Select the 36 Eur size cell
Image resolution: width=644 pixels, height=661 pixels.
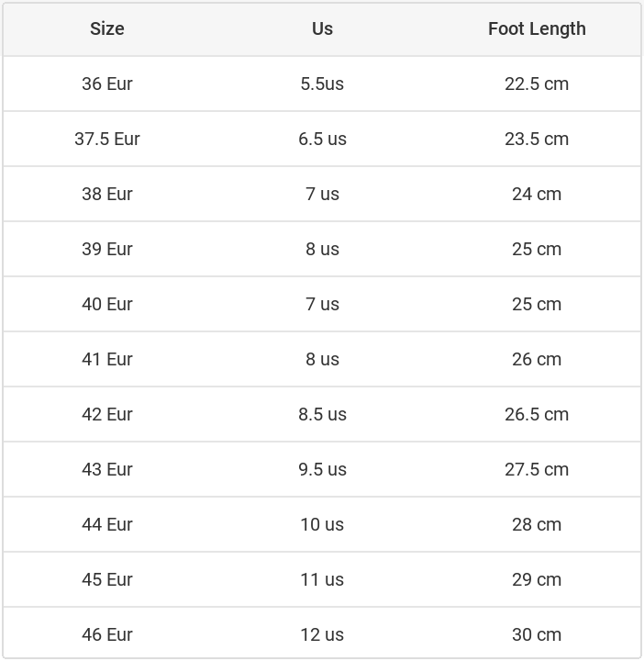point(107,84)
